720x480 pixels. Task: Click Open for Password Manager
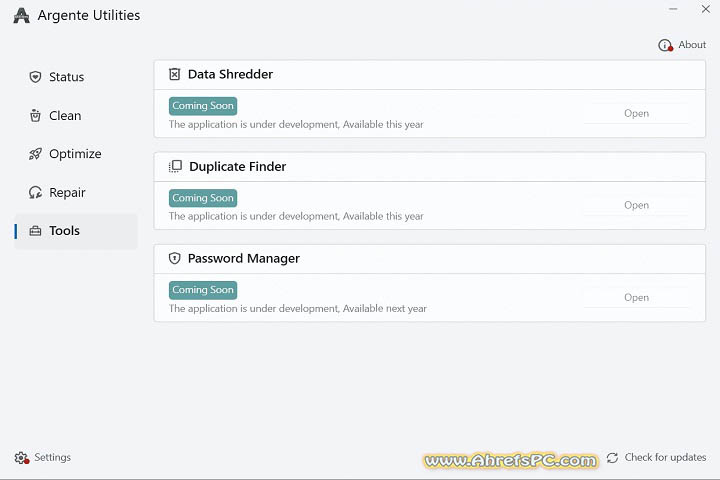pos(636,298)
